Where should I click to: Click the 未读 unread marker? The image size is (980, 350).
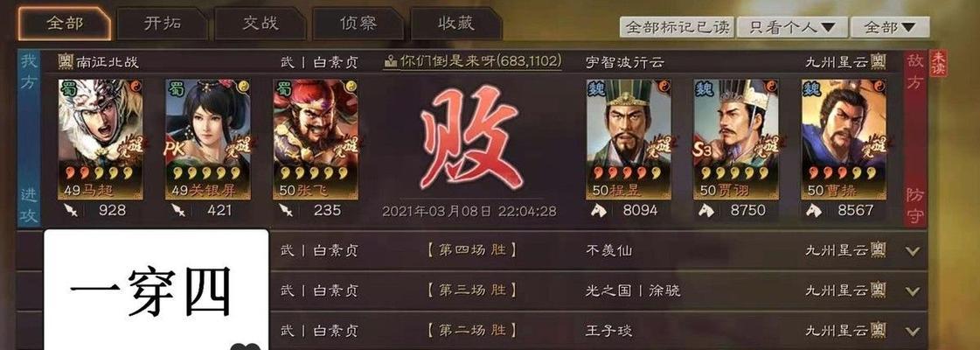938,64
